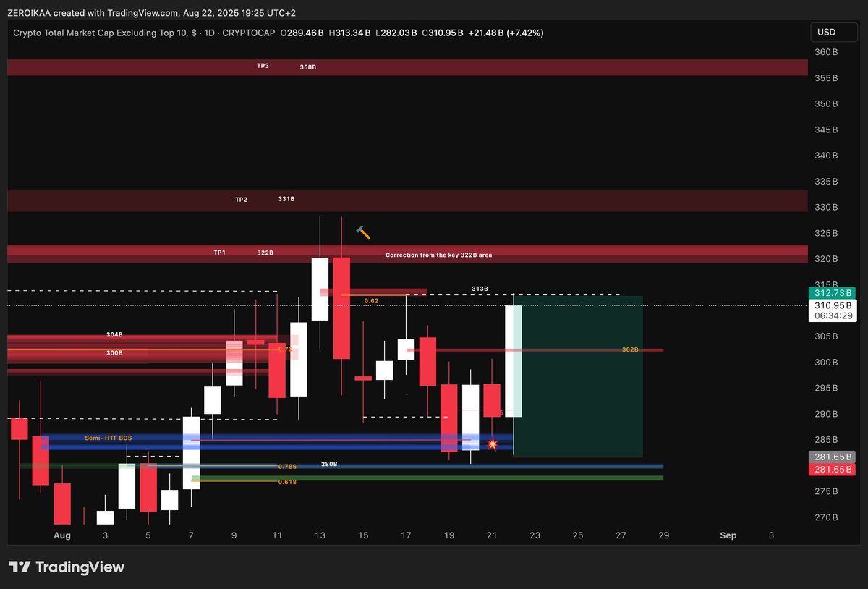
Task: Click the 'Correction from the key 322B area' note
Action: tap(438, 255)
